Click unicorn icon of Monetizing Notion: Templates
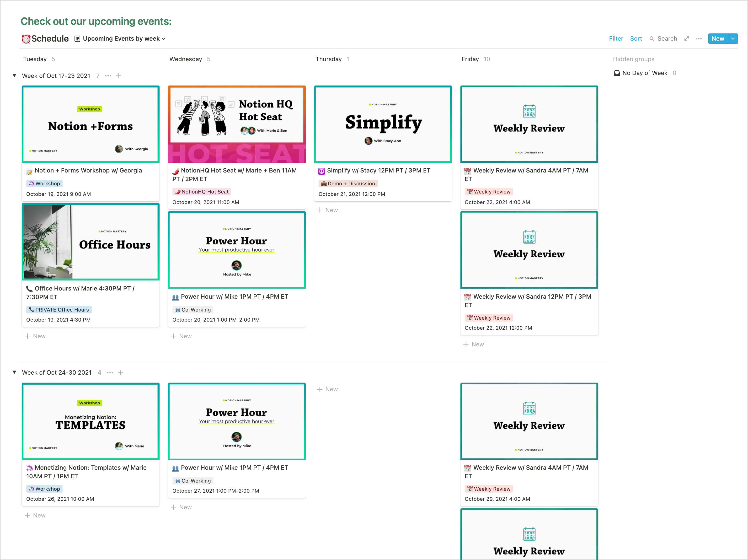 coord(29,468)
